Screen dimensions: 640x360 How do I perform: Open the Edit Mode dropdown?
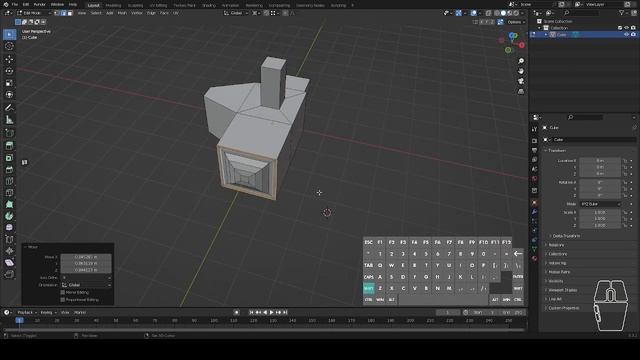coord(33,13)
